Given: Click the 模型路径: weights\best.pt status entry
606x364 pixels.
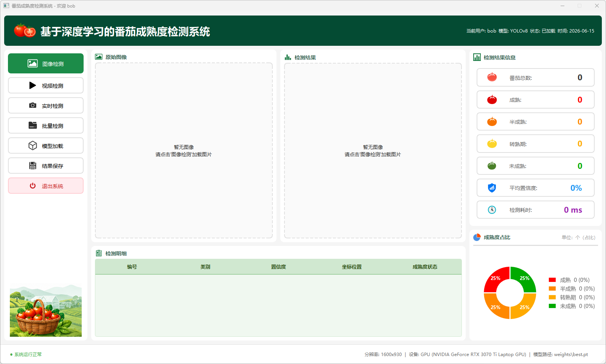Looking at the screenshot, I should (x=561, y=355).
